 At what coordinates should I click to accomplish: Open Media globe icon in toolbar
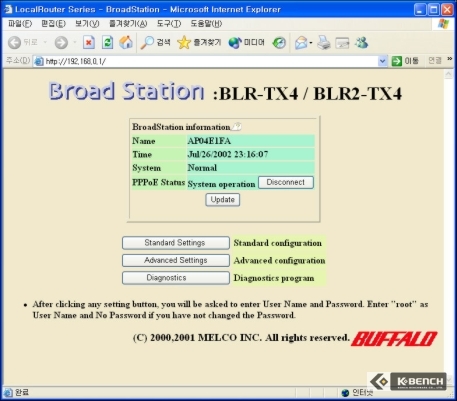click(x=235, y=43)
